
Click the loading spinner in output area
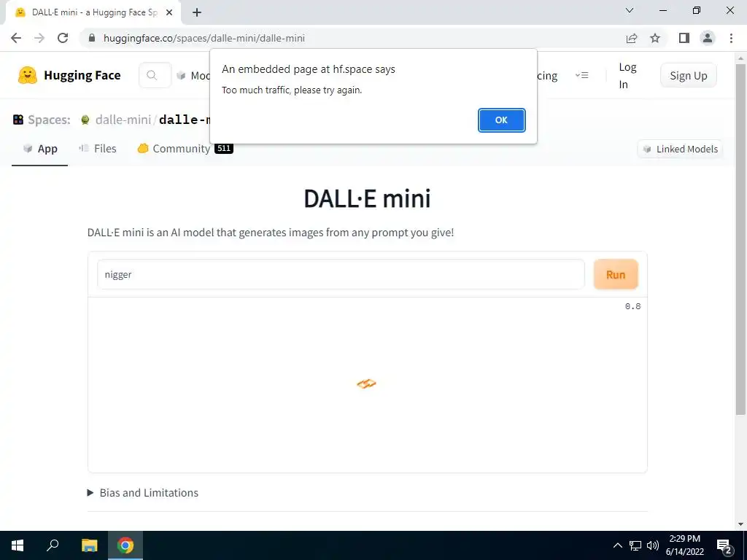coord(366,384)
